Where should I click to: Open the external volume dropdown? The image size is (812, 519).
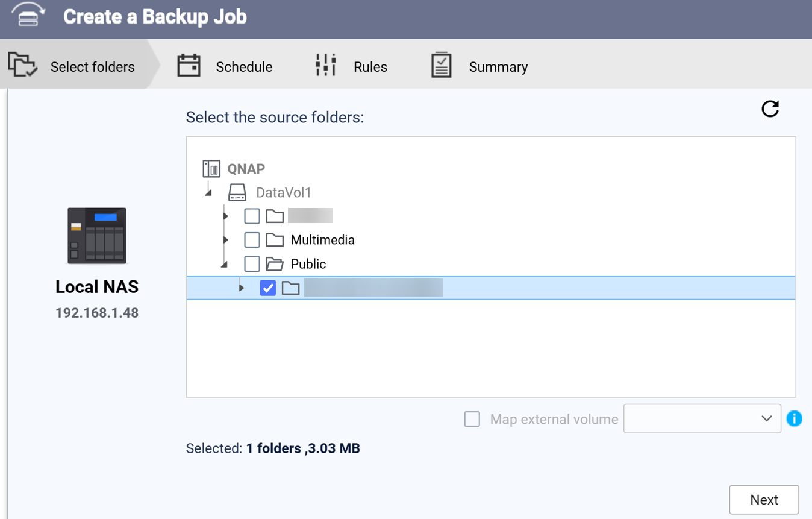click(702, 418)
